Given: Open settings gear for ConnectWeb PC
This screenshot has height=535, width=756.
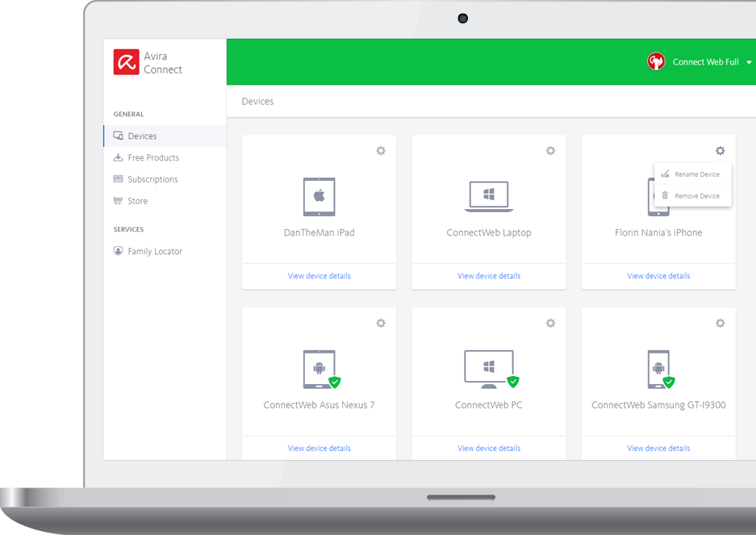Looking at the screenshot, I should tap(550, 324).
